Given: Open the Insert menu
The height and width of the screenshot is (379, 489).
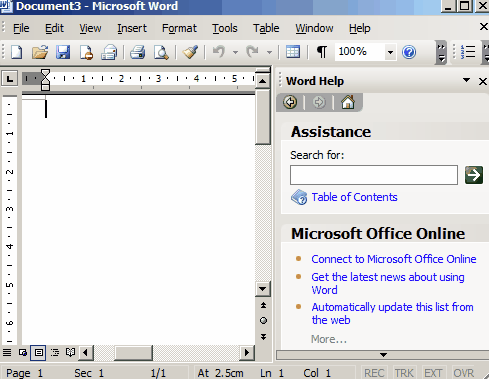Looking at the screenshot, I should pos(132,28).
